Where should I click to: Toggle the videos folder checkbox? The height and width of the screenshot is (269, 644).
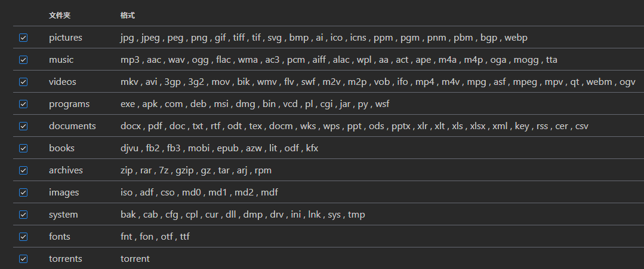[x=23, y=82]
